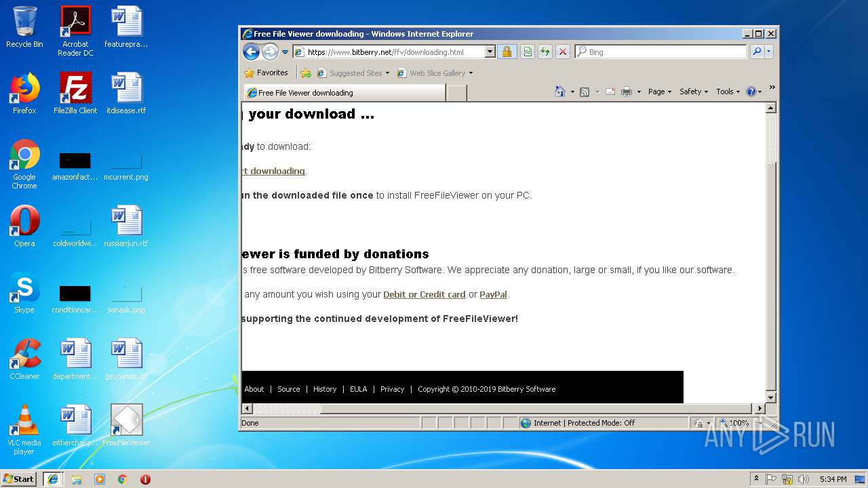Toggle Compatibility View broken-page icon

[x=527, y=52]
